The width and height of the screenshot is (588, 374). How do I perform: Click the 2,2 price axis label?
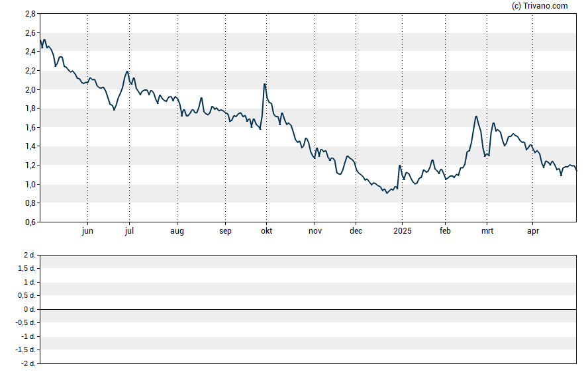[30, 71]
